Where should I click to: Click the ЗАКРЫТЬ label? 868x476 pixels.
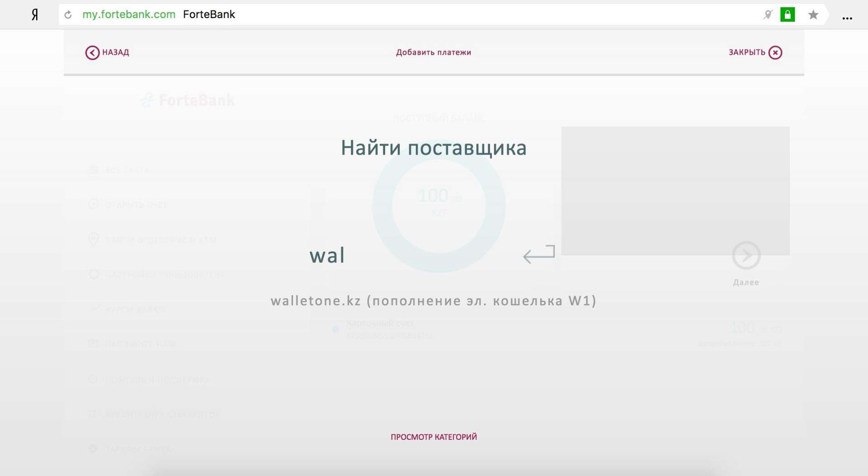click(x=746, y=52)
